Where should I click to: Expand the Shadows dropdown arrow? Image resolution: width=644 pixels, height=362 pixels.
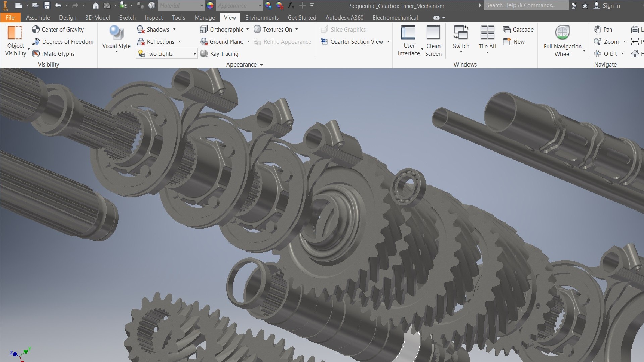tap(174, 29)
